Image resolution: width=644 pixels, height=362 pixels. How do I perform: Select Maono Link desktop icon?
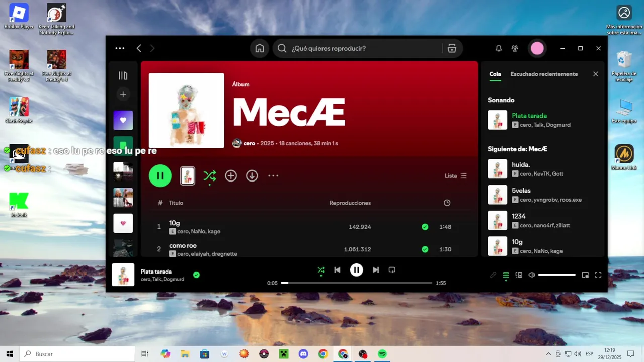click(x=624, y=157)
